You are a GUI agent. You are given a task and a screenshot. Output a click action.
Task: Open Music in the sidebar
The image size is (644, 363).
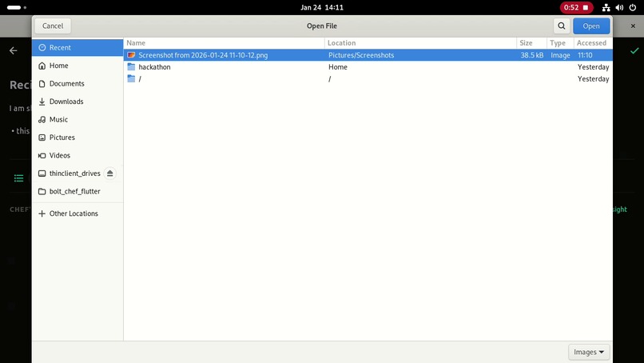click(x=78, y=120)
